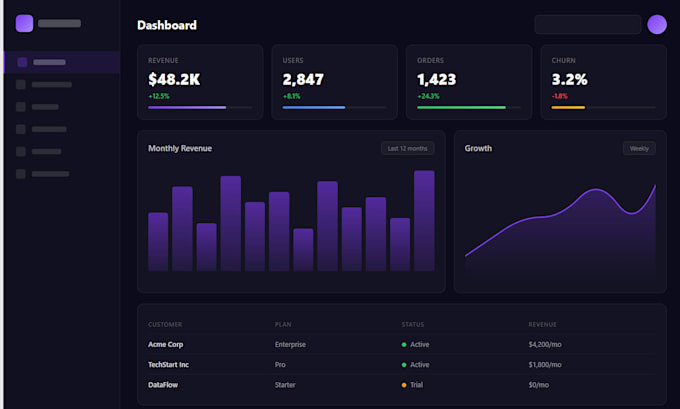Click the 3.2% churn value
680x409 pixels.
click(569, 79)
